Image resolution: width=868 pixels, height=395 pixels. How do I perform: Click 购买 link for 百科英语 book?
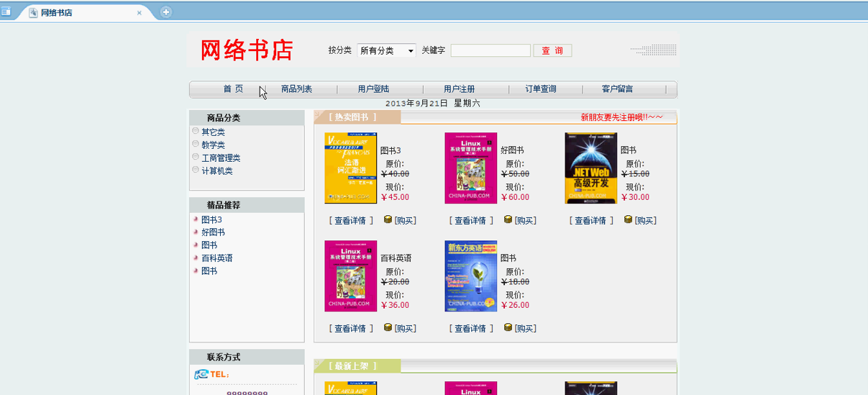click(x=405, y=329)
